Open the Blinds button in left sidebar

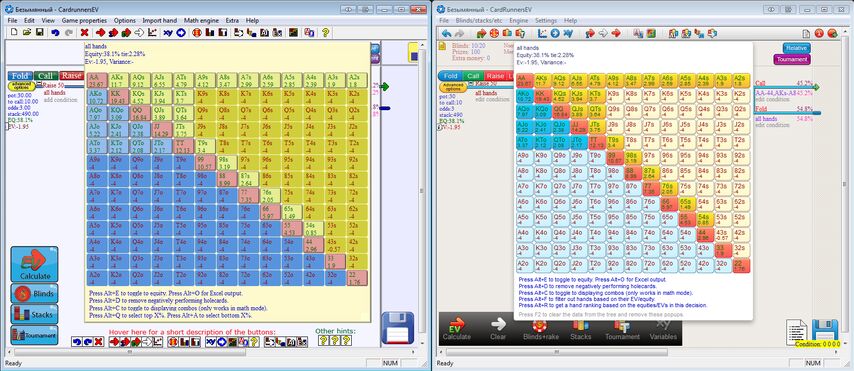click(34, 294)
